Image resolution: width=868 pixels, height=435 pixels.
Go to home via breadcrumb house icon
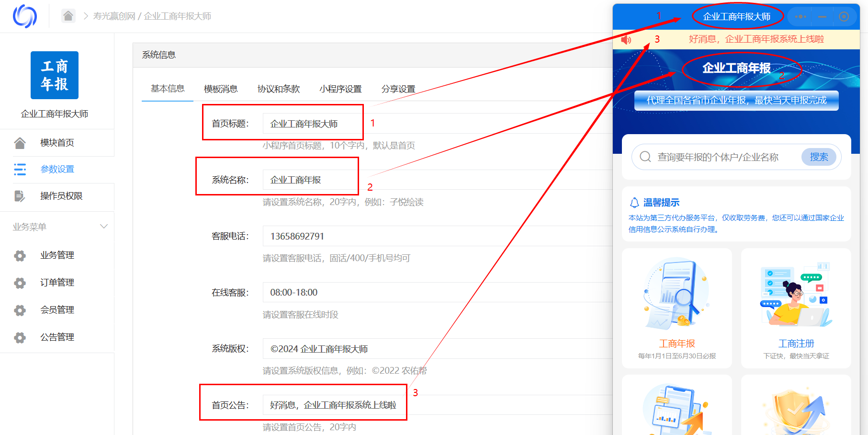[68, 16]
